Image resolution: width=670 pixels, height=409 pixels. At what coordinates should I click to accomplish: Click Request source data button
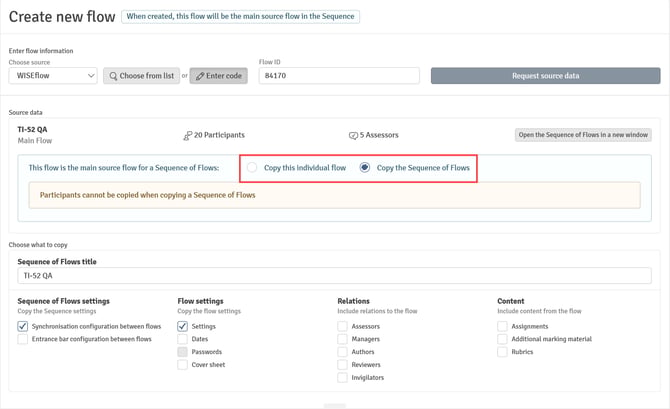tap(545, 76)
